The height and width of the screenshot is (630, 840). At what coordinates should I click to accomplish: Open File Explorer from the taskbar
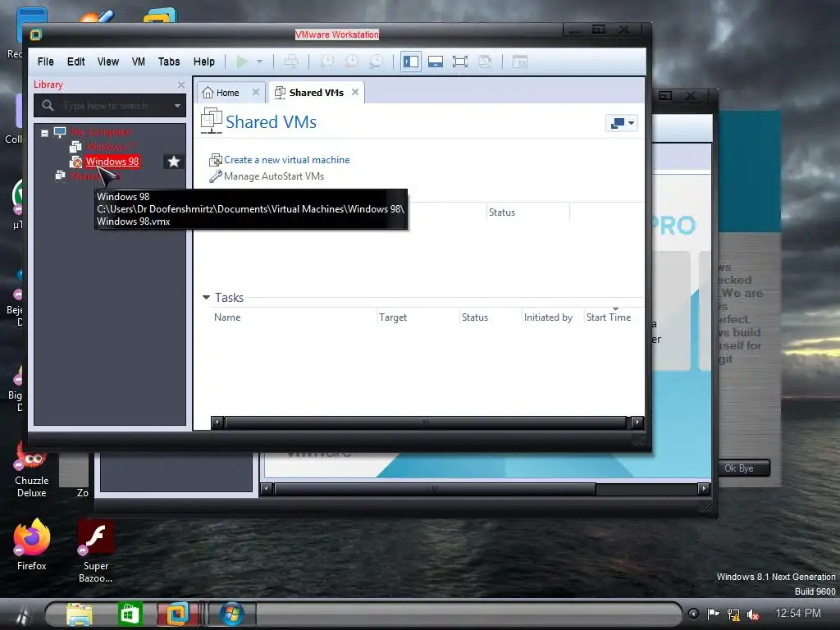(x=80, y=614)
